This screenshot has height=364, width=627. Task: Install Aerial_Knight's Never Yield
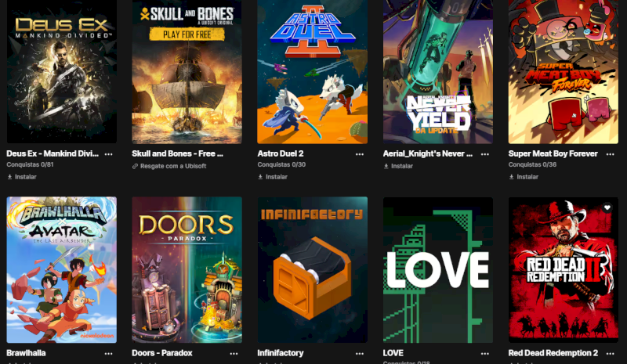pyautogui.click(x=398, y=166)
